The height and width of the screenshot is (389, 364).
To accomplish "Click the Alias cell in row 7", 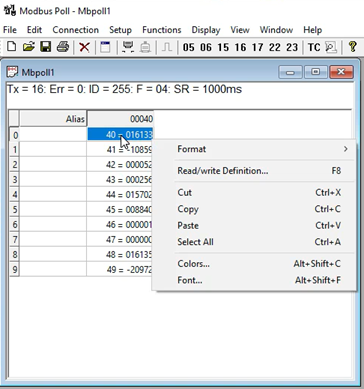I will [x=53, y=240].
